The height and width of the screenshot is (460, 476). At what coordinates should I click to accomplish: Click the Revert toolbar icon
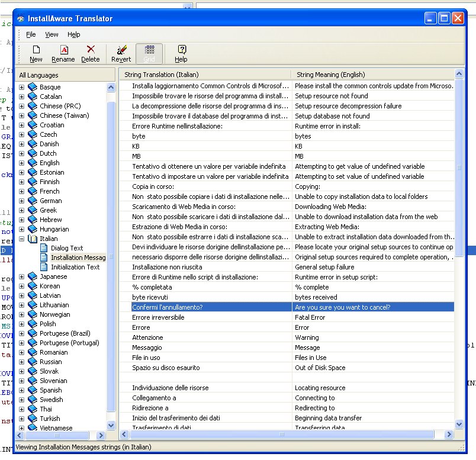click(121, 54)
